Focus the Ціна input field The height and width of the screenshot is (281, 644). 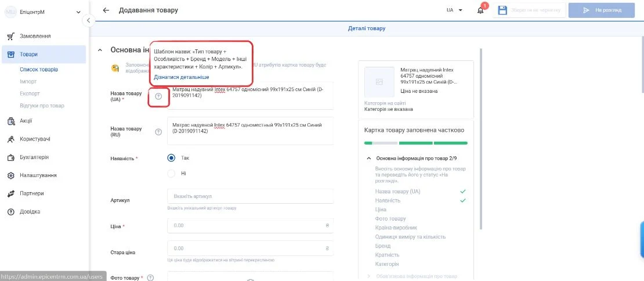[x=251, y=225]
